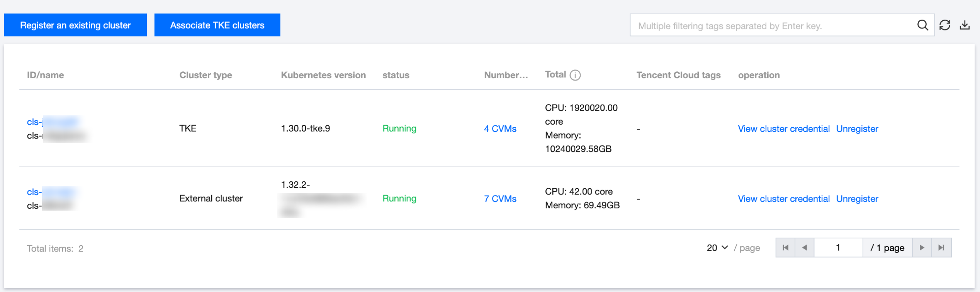980x292 pixels.
Task: Click the search magnifier icon
Action: pyautogui.click(x=922, y=25)
